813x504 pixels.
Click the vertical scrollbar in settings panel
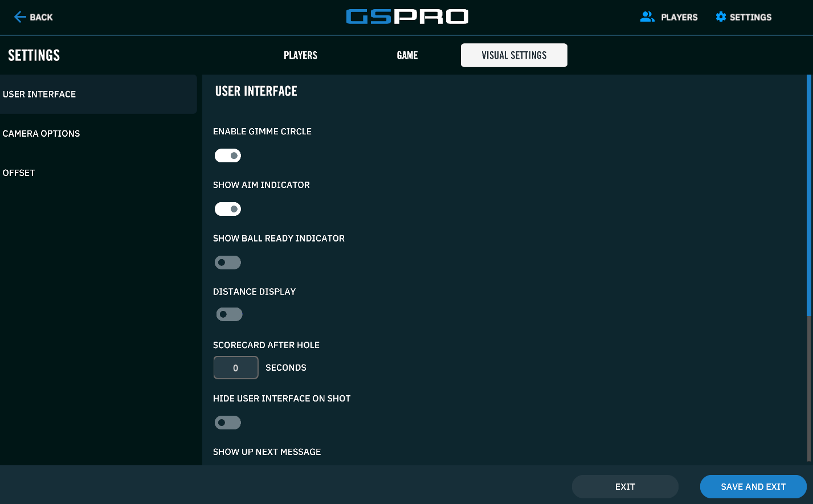tap(809, 194)
